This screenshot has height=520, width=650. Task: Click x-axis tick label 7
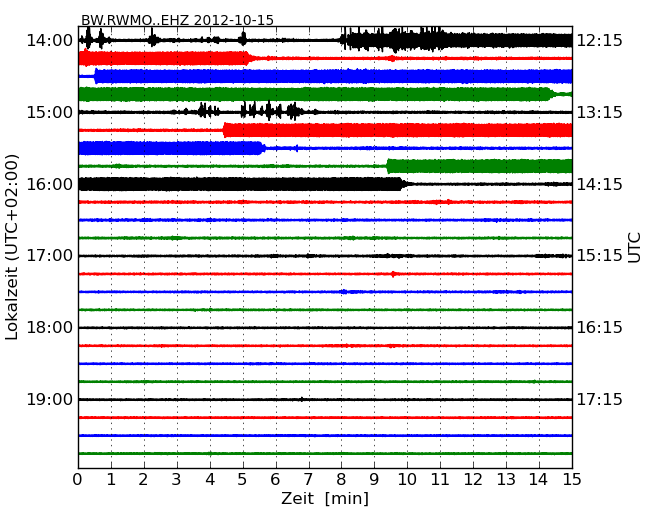(x=308, y=479)
